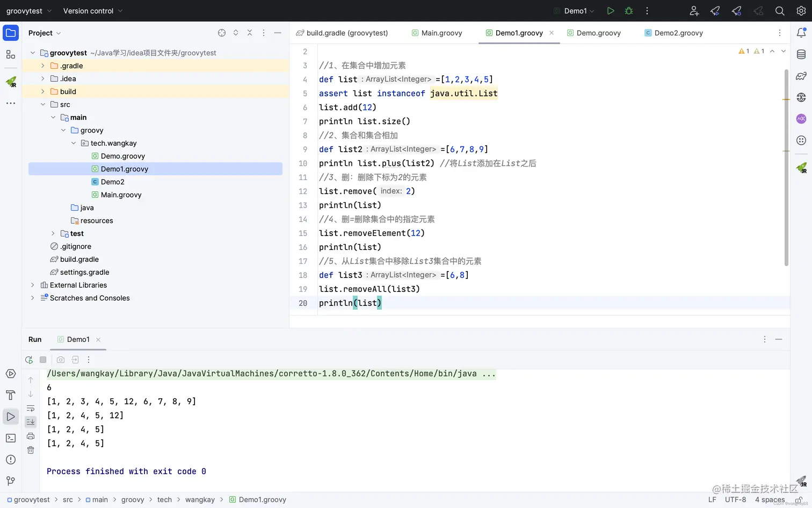The height and width of the screenshot is (508, 812).
Task: Click the Rerun Demo1 icon
Action: (29, 360)
